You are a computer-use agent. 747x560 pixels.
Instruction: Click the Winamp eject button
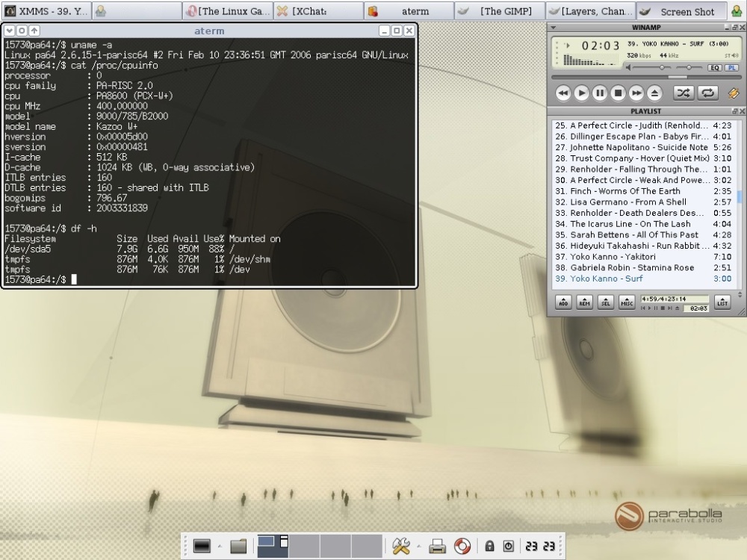pyautogui.click(x=654, y=93)
